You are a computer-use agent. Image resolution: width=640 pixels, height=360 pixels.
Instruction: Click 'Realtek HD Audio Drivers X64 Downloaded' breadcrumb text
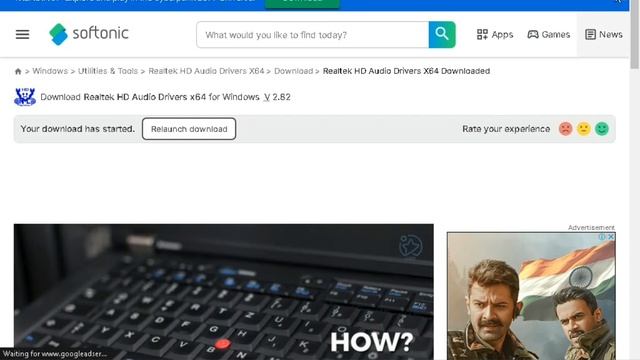point(406,71)
